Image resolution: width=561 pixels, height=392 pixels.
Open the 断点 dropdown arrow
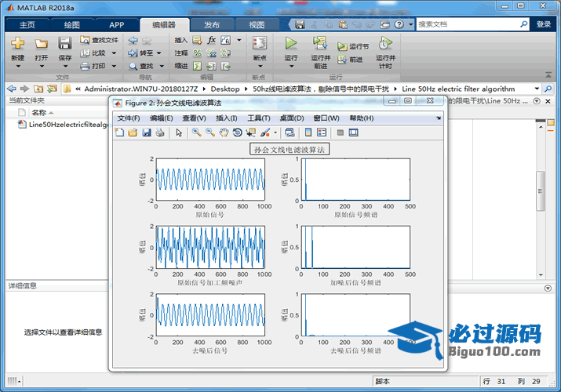coord(260,66)
